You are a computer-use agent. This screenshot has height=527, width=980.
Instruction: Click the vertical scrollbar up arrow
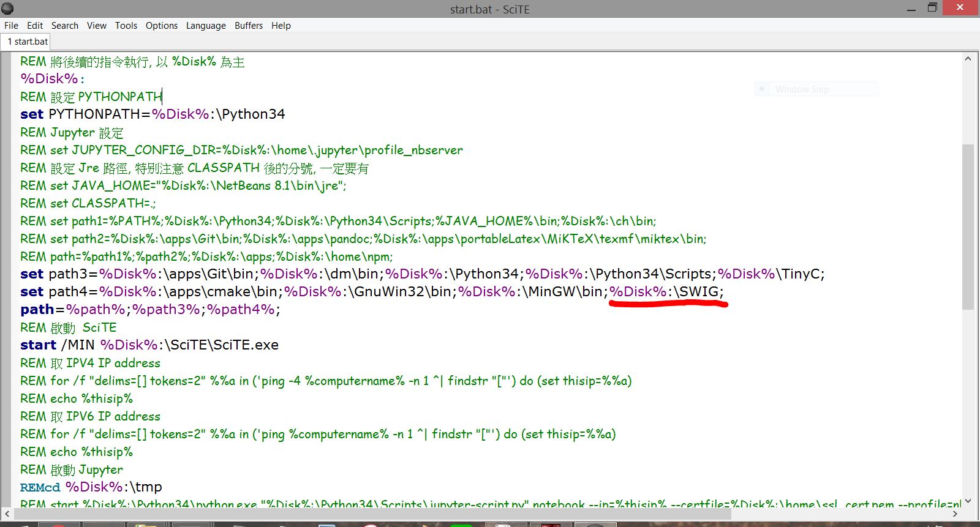[968, 59]
